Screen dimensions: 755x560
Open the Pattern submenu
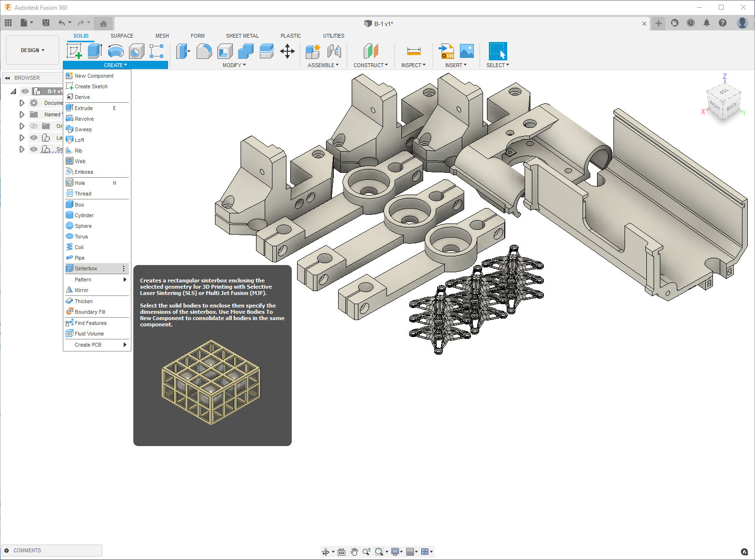(x=97, y=280)
